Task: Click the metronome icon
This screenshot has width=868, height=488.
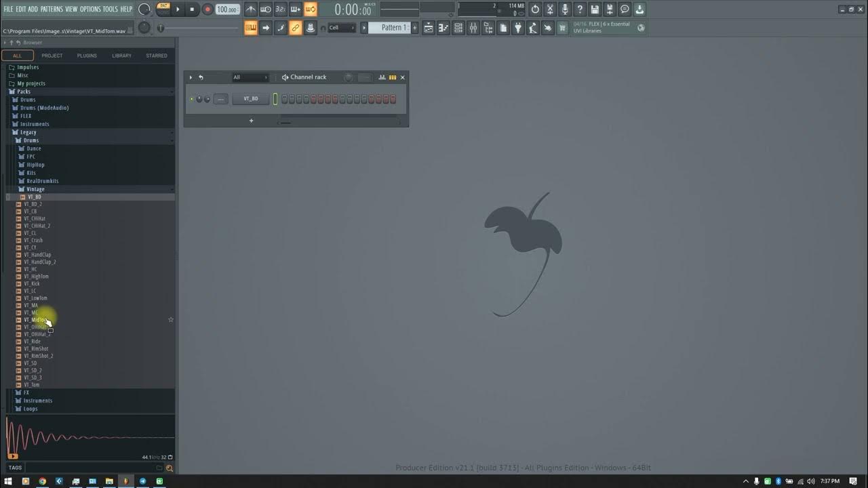Action: (251, 9)
